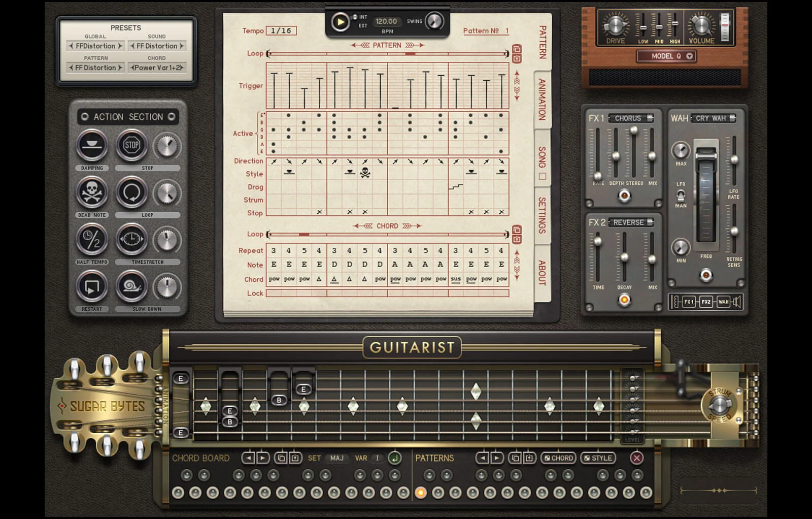This screenshot has width=812, height=519.
Task: Trigger the Dead Note skull button
Action: (92, 193)
